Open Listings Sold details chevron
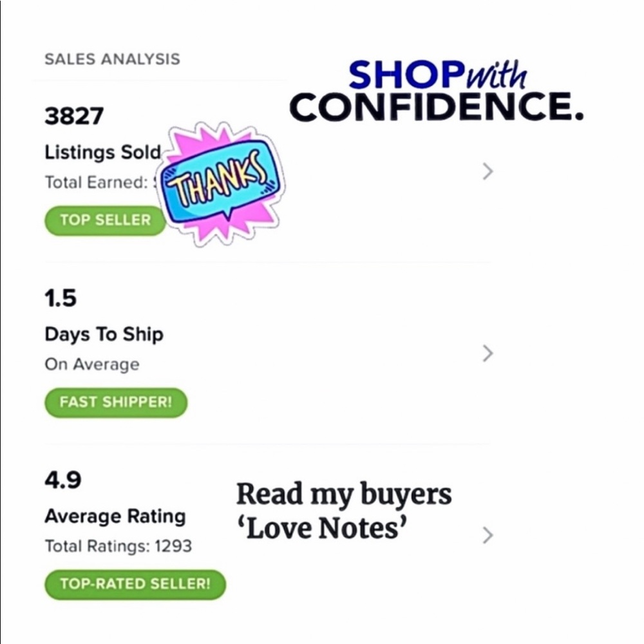Viewport: 644px width, 644px height. [488, 172]
